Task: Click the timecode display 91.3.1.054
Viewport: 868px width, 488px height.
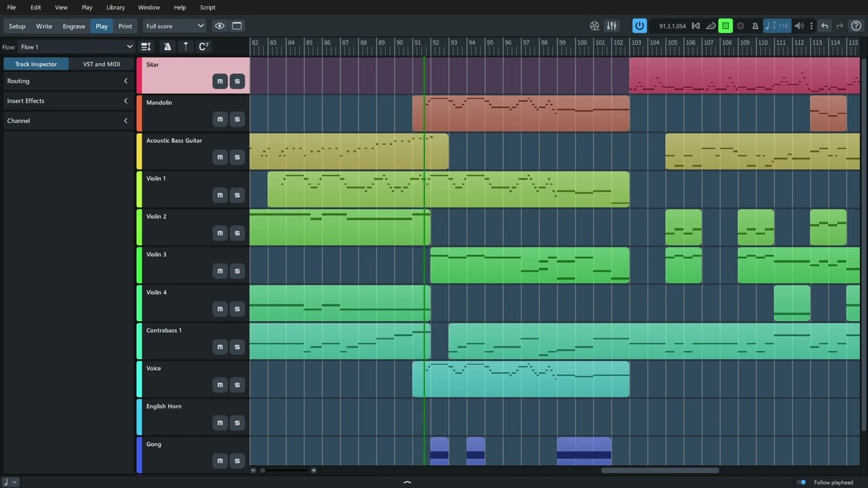Action: pos(672,26)
